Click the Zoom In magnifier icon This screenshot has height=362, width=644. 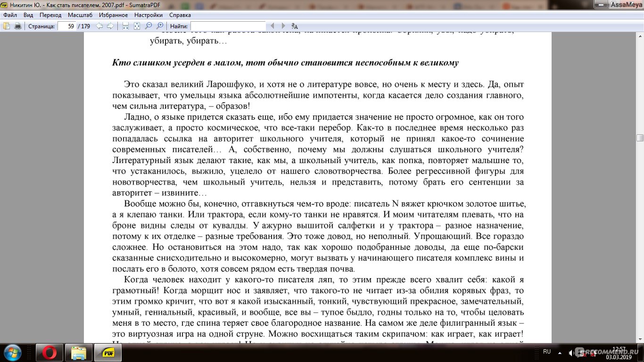pos(160,26)
